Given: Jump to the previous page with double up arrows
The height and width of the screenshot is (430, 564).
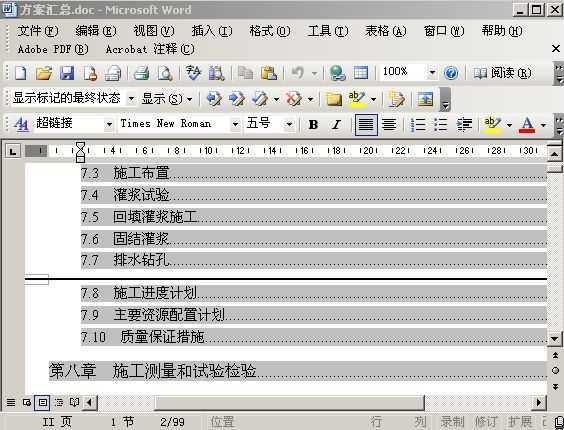Looking at the screenshot, I should coord(555,356).
